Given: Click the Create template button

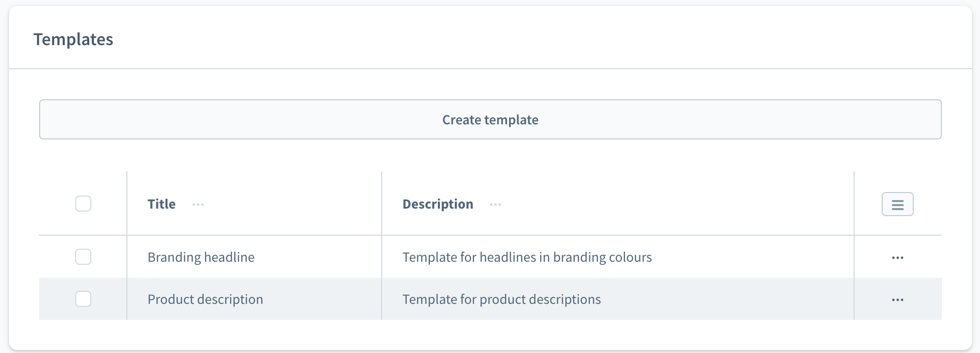Looking at the screenshot, I should [490, 120].
